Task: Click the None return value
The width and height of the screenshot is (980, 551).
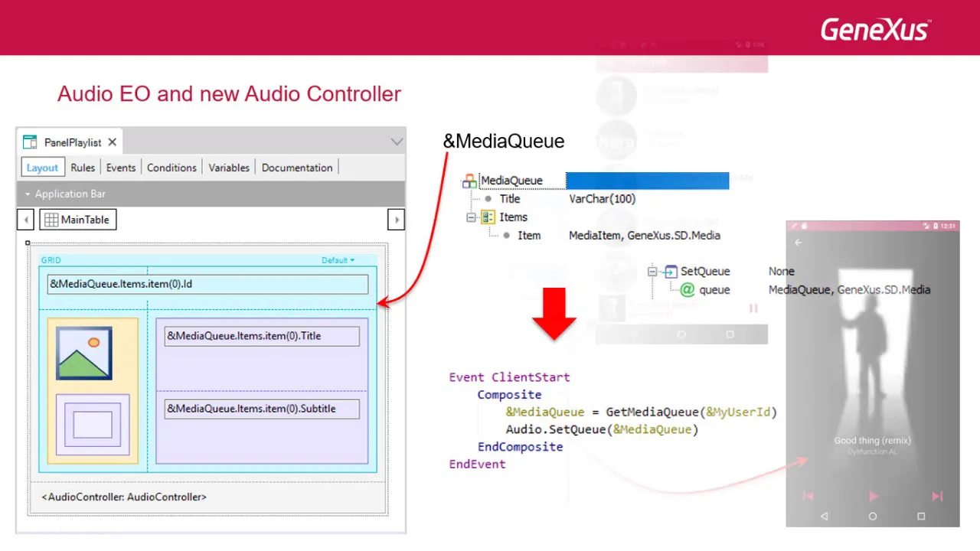Action: tap(782, 272)
